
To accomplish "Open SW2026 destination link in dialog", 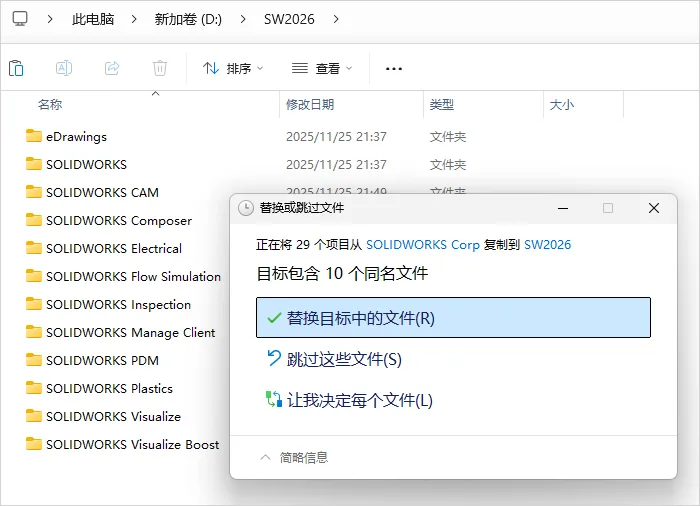I will pyautogui.click(x=547, y=245).
